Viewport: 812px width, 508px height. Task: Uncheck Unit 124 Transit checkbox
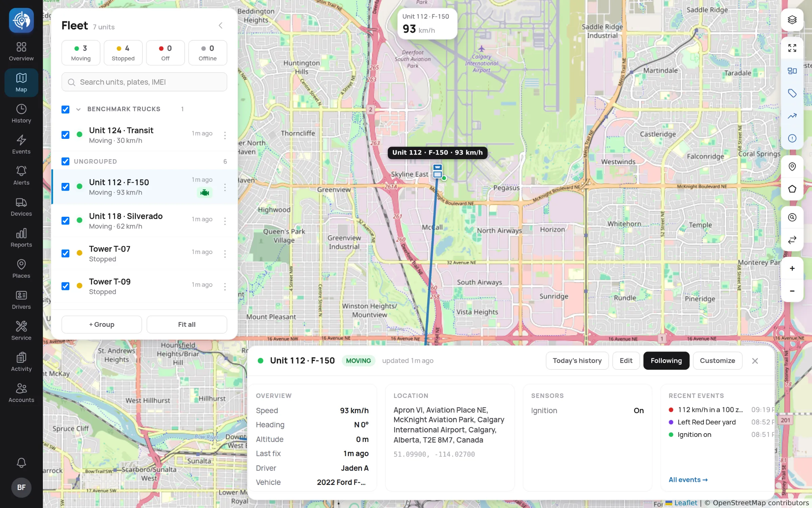click(65, 135)
